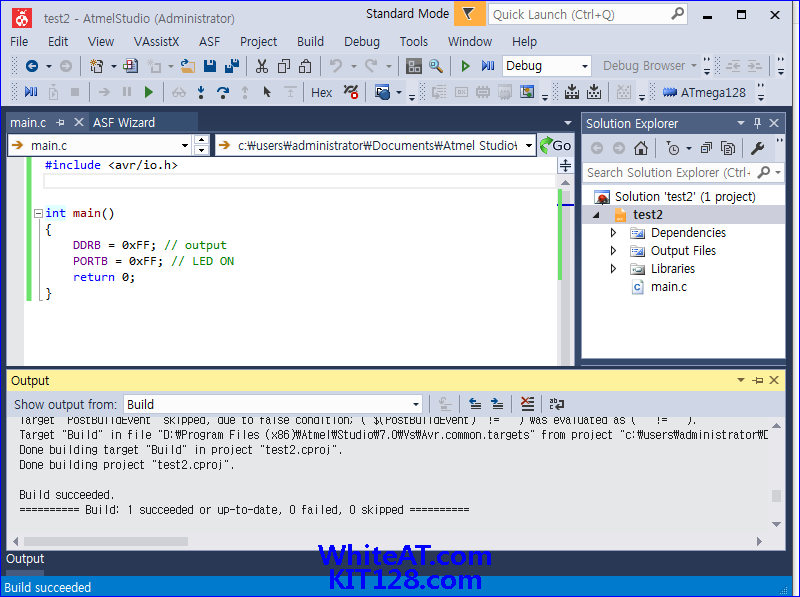Click the Step Over icon
The height and width of the screenshot is (597, 800).
223,92
